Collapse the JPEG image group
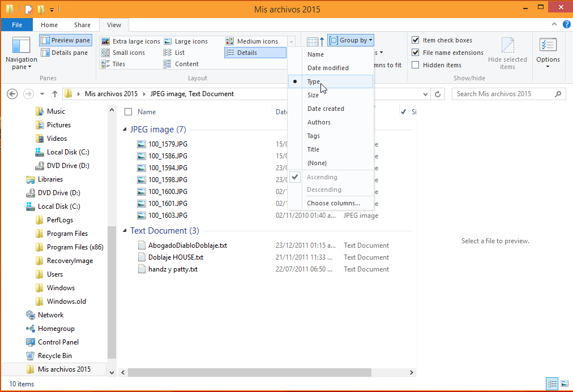The image size is (573, 392). point(125,130)
